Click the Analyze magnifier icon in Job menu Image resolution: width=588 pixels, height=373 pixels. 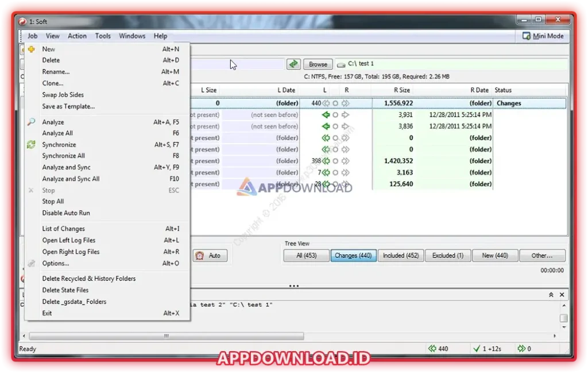pyautogui.click(x=32, y=122)
